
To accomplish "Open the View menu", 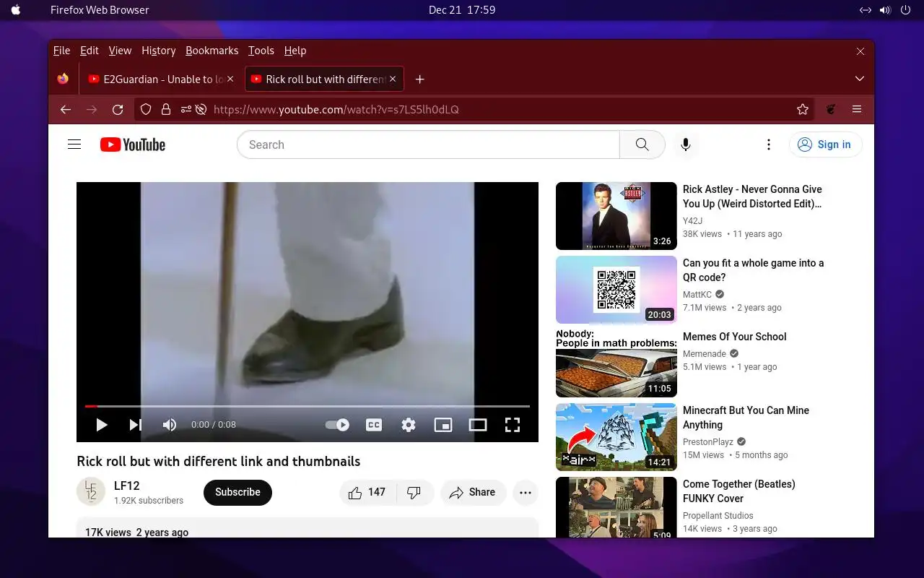I will pyautogui.click(x=120, y=51).
